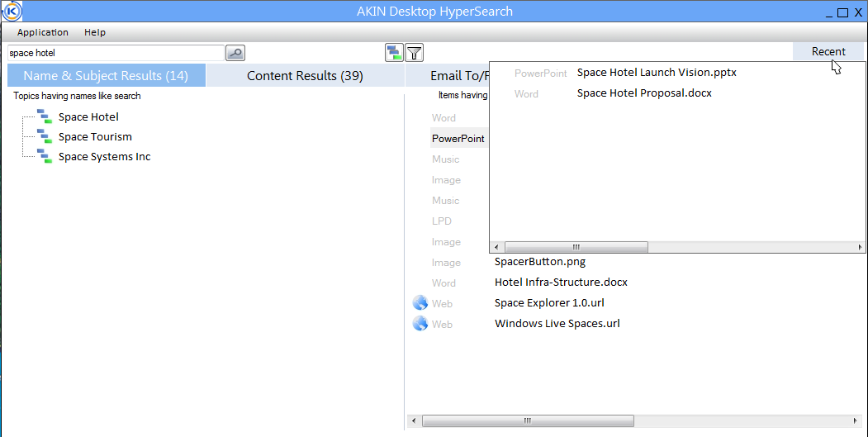Open the Help menu
This screenshot has width=868, height=437.
[95, 32]
